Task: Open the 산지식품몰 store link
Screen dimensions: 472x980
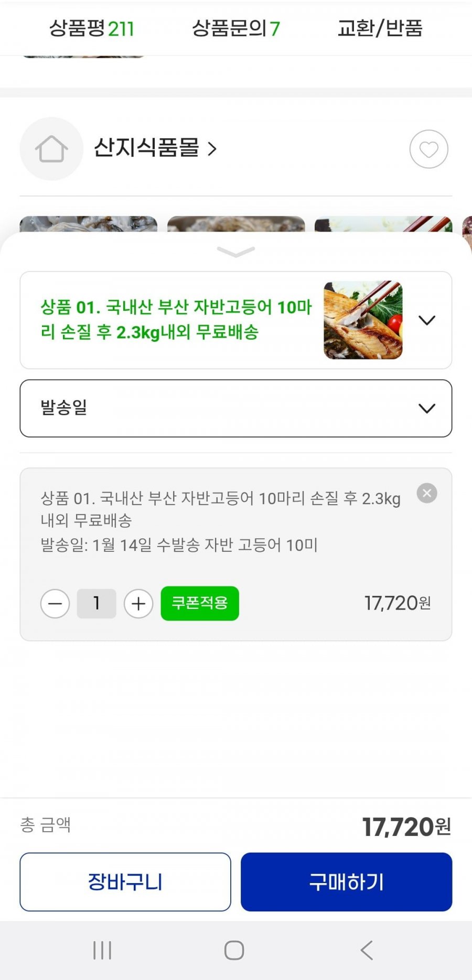Action: click(155, 148)
